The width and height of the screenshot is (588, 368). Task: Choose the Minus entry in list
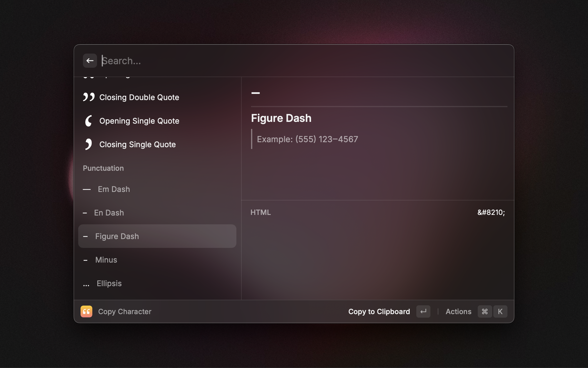click(x=106, y=260)
